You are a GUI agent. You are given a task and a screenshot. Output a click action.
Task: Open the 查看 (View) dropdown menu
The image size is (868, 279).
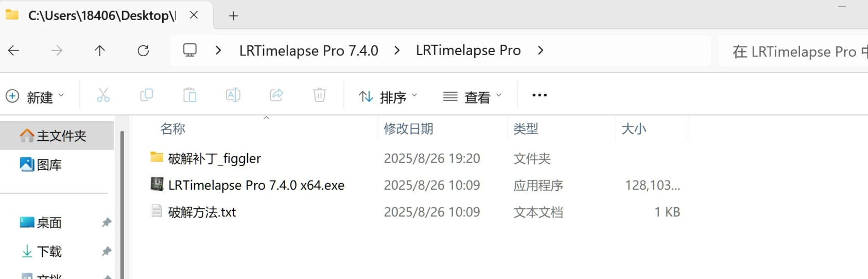[473, 96]
